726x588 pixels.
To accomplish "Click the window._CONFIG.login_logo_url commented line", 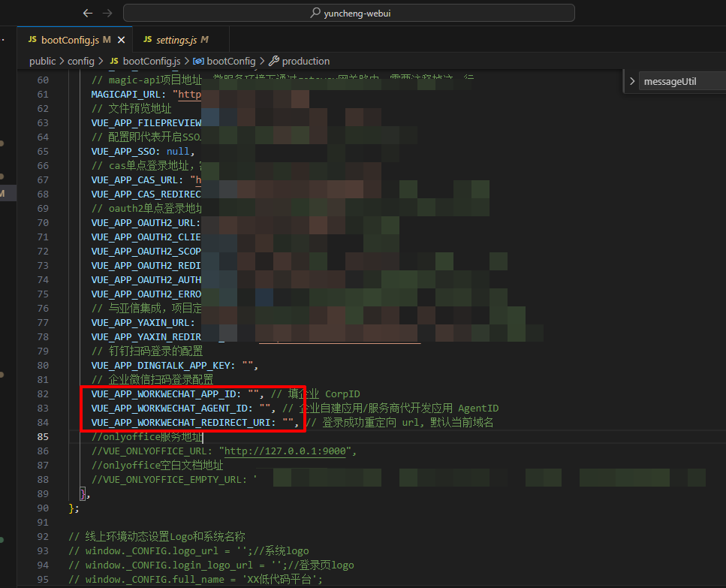I will point(211,565).
